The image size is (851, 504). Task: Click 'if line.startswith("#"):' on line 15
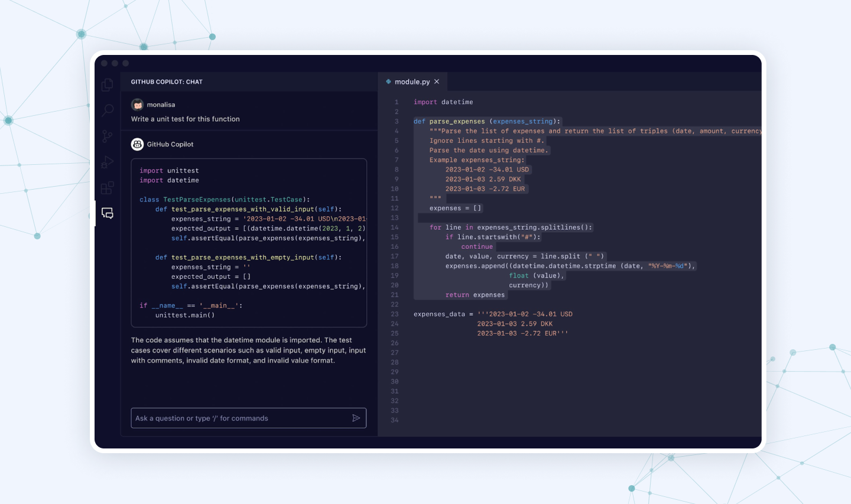(493, 237)
